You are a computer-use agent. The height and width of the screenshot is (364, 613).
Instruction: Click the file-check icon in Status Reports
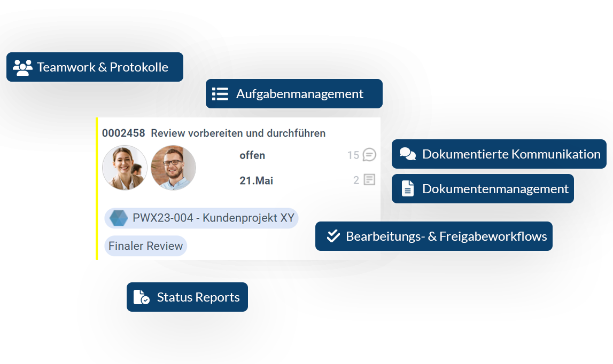coord(141,297)
